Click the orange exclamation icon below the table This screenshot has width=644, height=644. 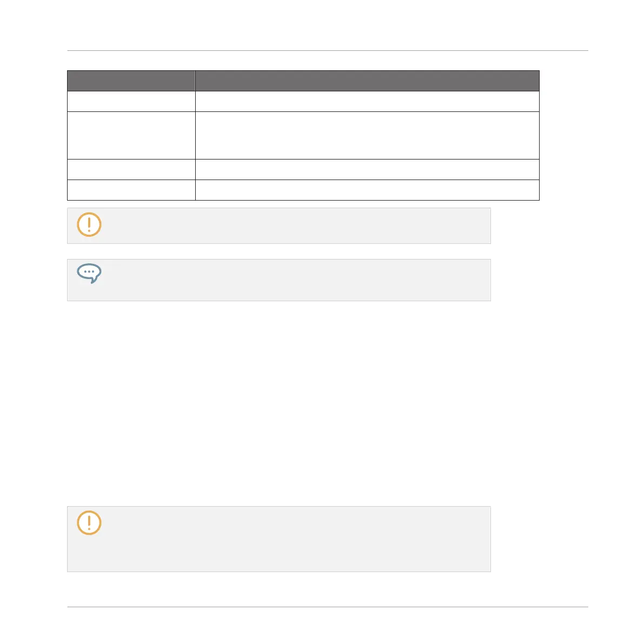click(x=89, y=224)
